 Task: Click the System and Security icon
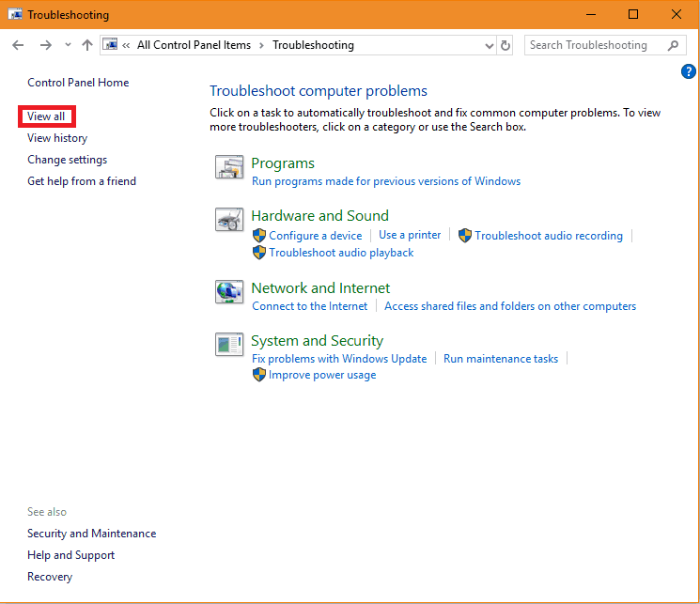(229, 344)
